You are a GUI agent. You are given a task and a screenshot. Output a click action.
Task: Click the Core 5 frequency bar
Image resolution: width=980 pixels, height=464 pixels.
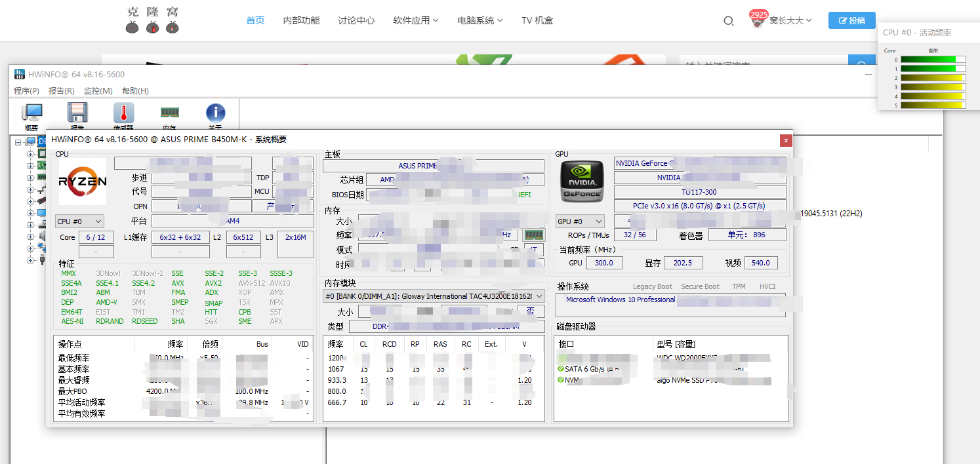pos(933,105)
